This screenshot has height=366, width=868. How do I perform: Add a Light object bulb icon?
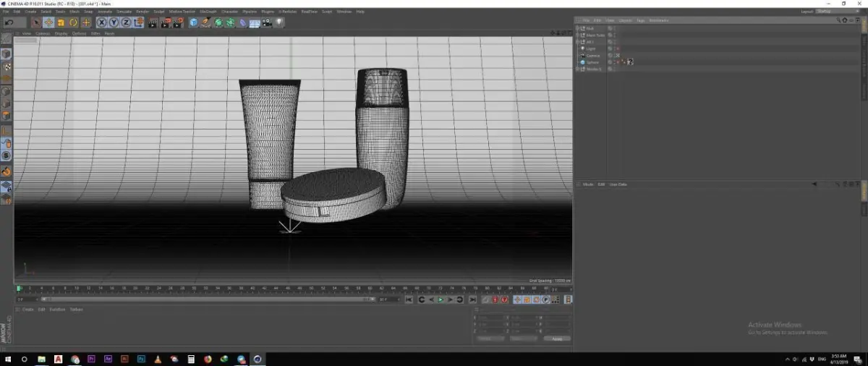click(x=278, y=23)
